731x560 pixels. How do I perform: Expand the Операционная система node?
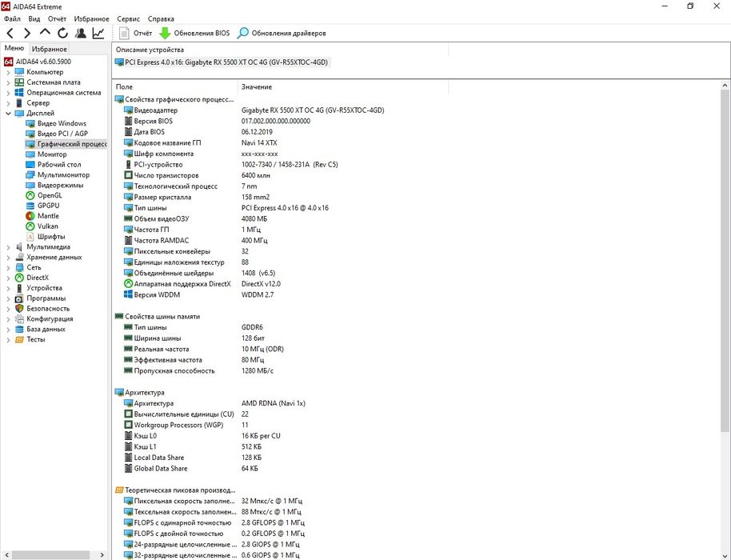tap(8, 93)
